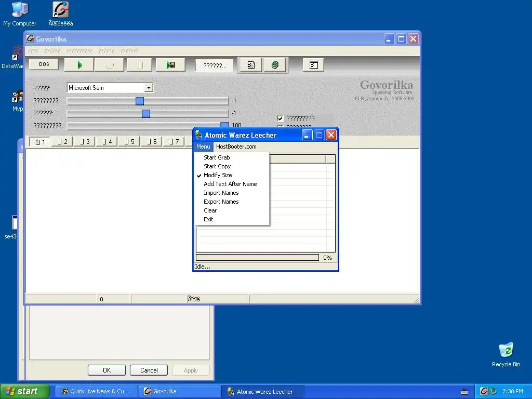Click the DOS encoding button

tap(44, 64)
